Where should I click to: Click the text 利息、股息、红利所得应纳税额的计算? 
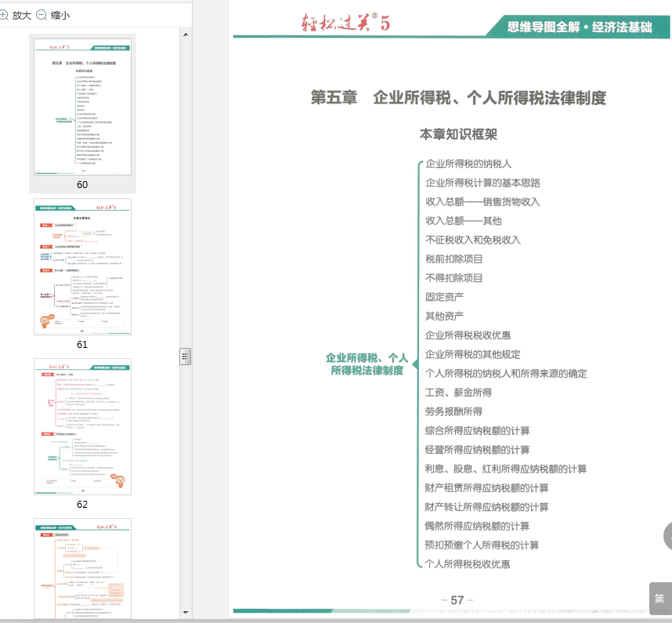[506, 469]
